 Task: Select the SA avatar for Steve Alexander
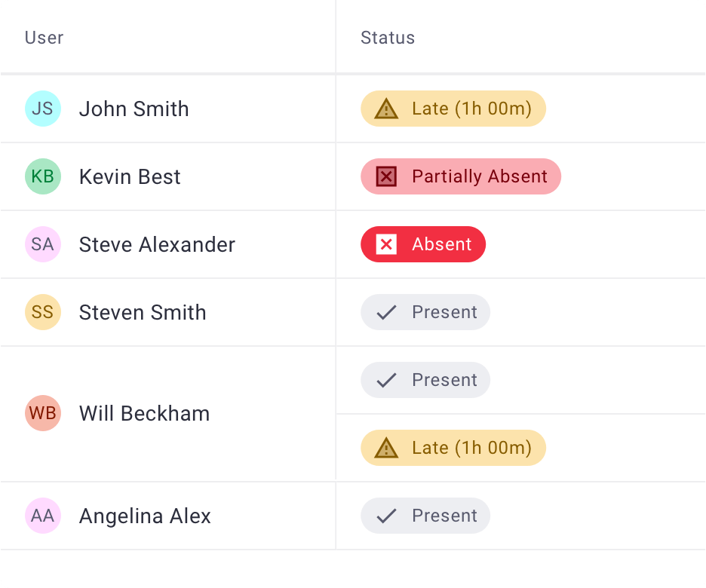coord(42,244)
